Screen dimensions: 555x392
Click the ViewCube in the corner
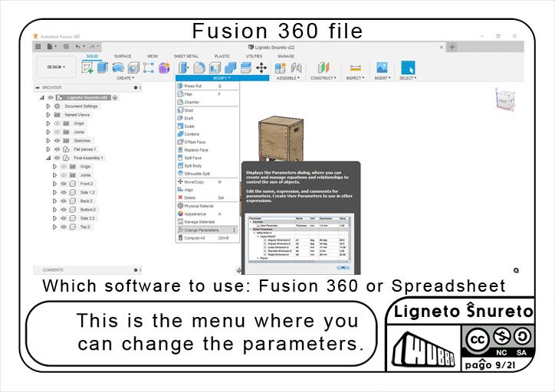pos(505,100)
